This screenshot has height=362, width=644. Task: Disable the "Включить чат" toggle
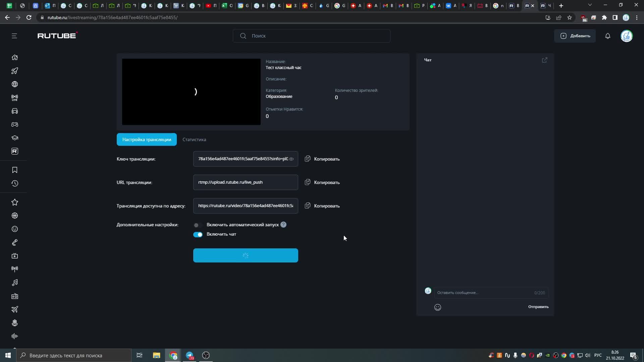(198, 234)
